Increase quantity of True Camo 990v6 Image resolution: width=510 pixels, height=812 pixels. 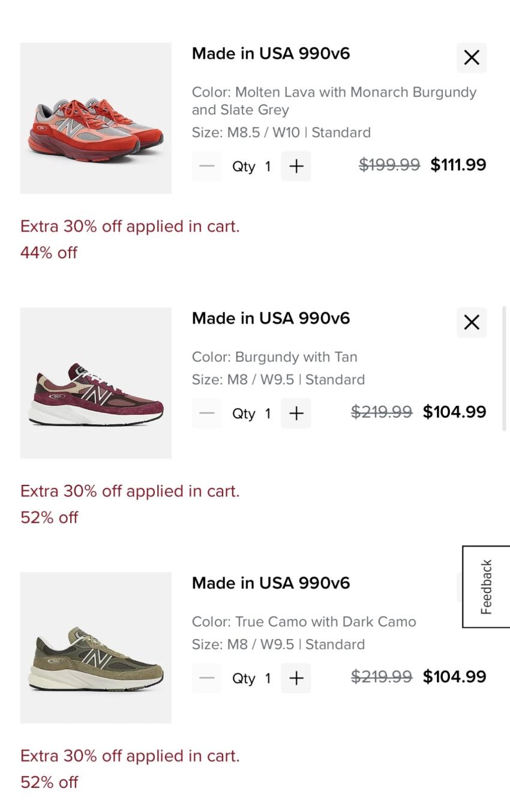(296, 678)
